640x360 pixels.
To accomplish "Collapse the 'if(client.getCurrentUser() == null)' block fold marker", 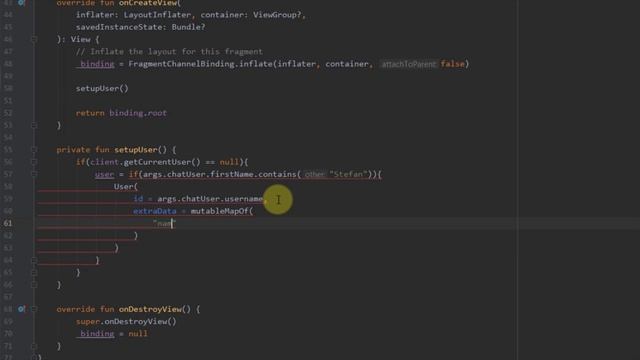I will click(34, 162).
